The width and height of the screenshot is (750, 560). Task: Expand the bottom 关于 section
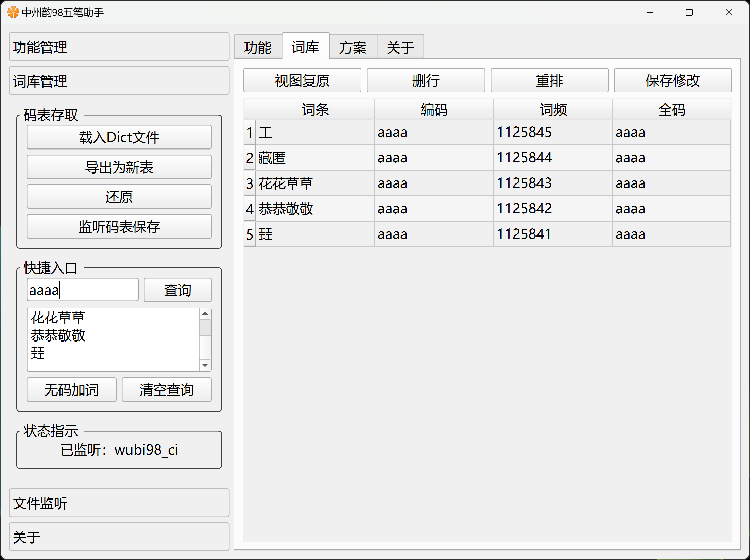coord(119,537)
